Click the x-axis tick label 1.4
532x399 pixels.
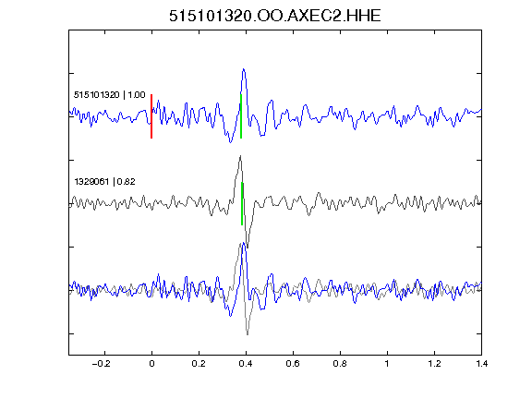point(481,364)
